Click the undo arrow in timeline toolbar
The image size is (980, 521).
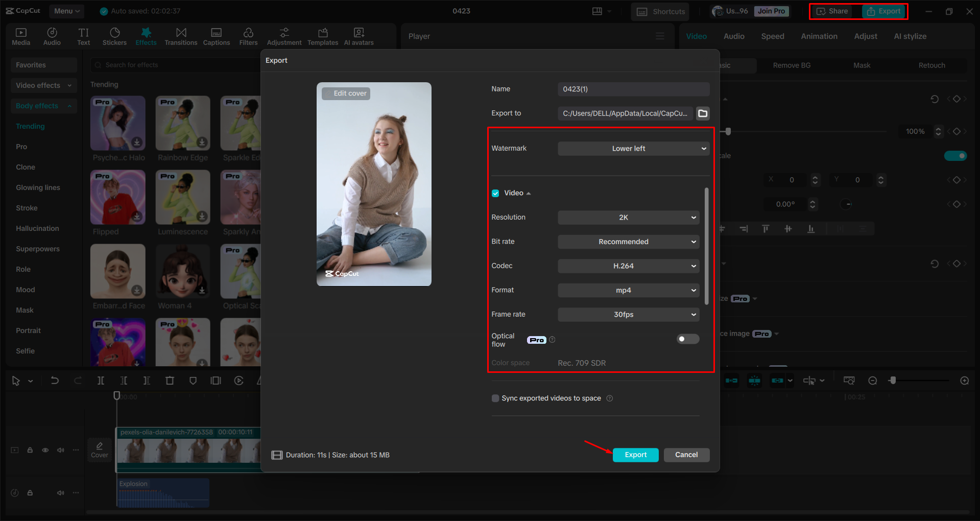(x=55, y=381)
